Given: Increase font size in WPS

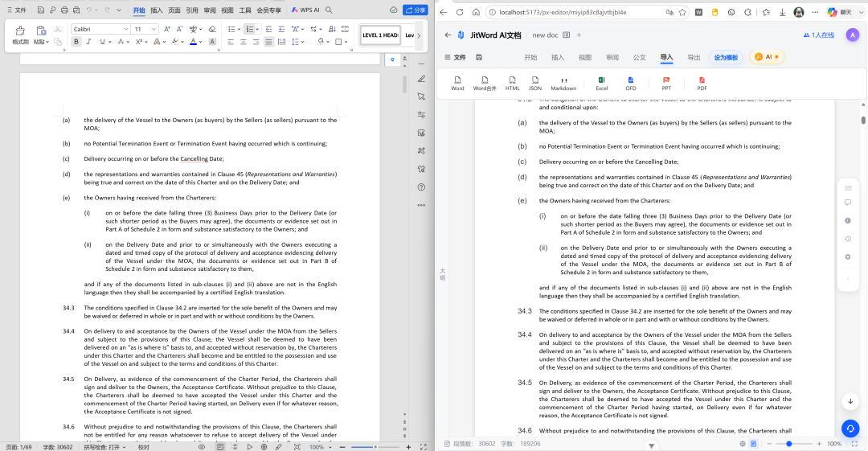Looking at the screenshot, I should (167, 29).
